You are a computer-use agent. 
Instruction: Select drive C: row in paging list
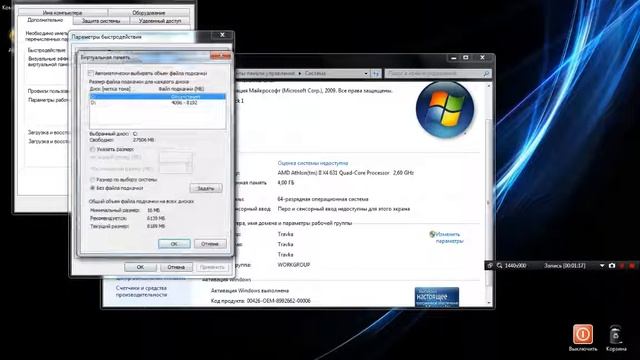pyautogui.click(x=157, y=96)
